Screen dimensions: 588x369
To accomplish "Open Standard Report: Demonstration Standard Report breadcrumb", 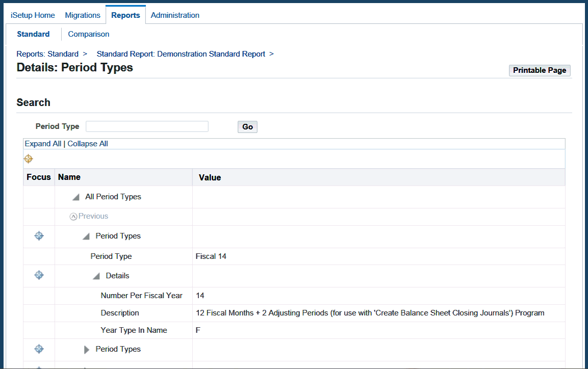I will point(181,54).
